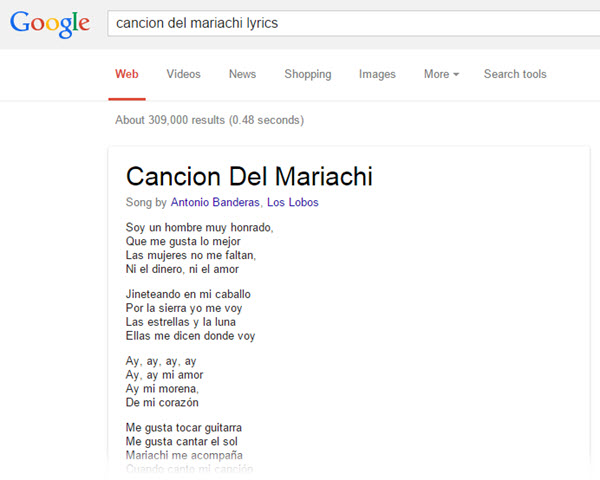Go to the Shopping tab
Viewport: 600px width, 480px height.
tap(308, 74)
